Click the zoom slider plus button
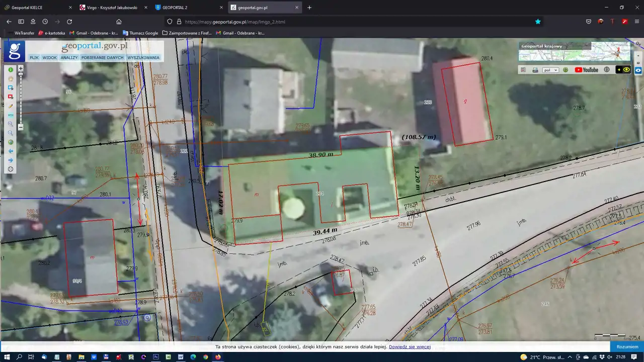This screenshot has width=644, height=362. pyautogui.click(x=21, y=68)
